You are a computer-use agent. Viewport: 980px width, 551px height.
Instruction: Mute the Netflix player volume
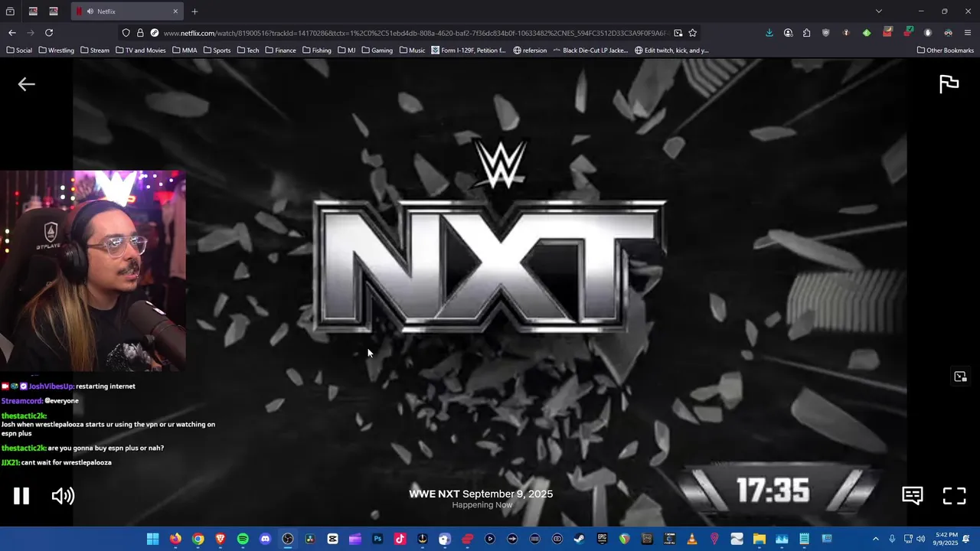coord(63,496)
